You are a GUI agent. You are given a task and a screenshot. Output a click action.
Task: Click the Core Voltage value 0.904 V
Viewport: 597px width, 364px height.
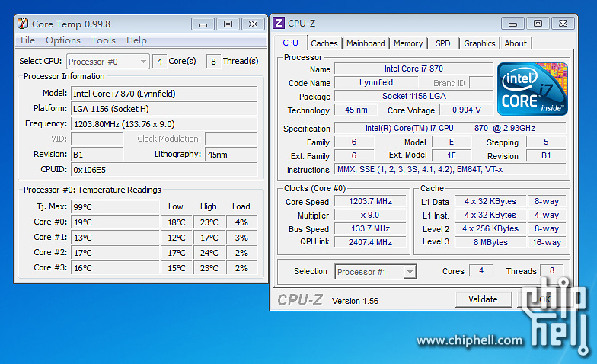[466, 110]
